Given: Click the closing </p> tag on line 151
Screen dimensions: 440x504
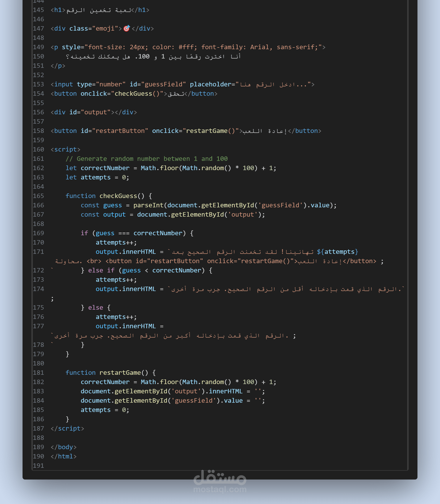Looking at the screenshot, I should [58, 66].
